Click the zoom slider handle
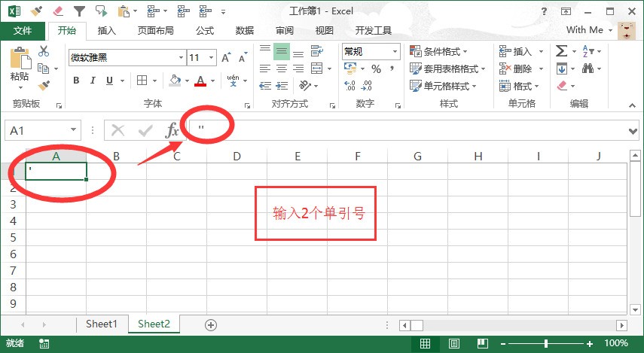Viewport: 644px width, 353px height. [546, 343]
